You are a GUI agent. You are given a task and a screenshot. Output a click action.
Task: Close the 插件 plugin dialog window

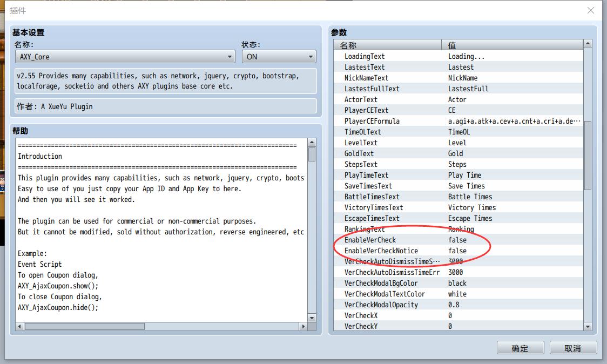(x=590, y=10)
